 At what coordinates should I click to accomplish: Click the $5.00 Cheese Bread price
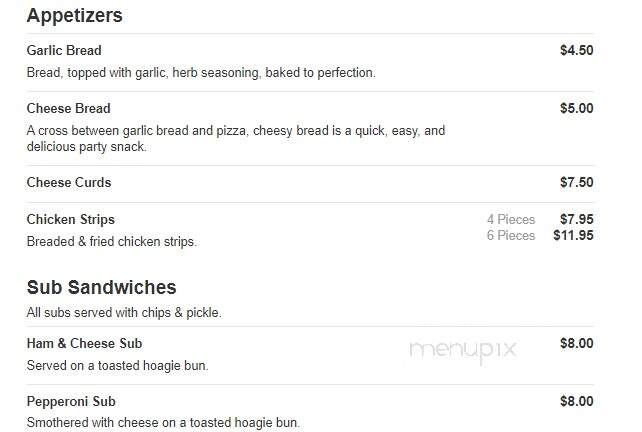point(576,109)
